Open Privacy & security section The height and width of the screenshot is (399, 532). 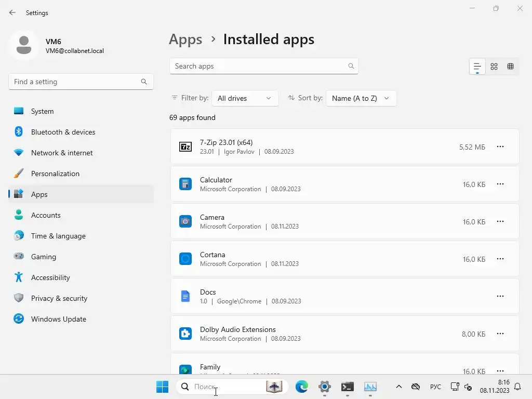[59, 298]
